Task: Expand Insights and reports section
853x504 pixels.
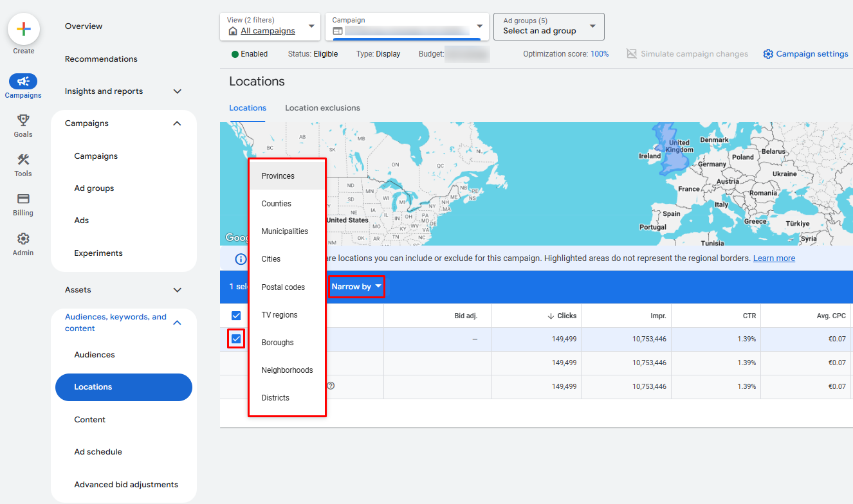Action: (178, 91)
